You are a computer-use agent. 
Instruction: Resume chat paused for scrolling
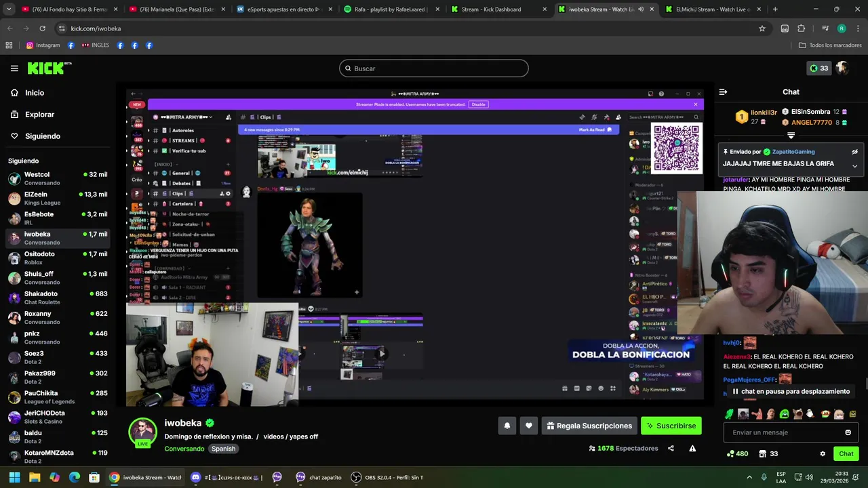(x=790, y=392)
